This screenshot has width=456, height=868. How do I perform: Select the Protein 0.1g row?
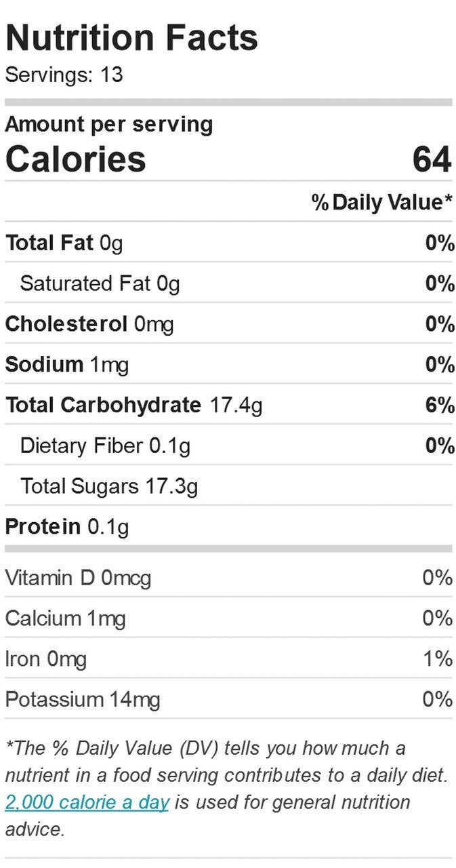pyautogui.click(x=67, y=527)
